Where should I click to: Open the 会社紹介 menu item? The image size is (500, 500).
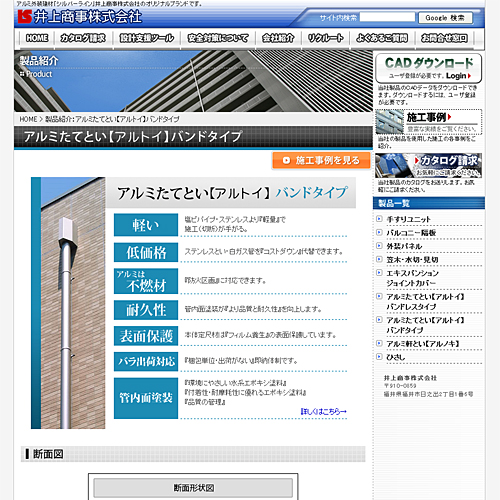point(278,38)
